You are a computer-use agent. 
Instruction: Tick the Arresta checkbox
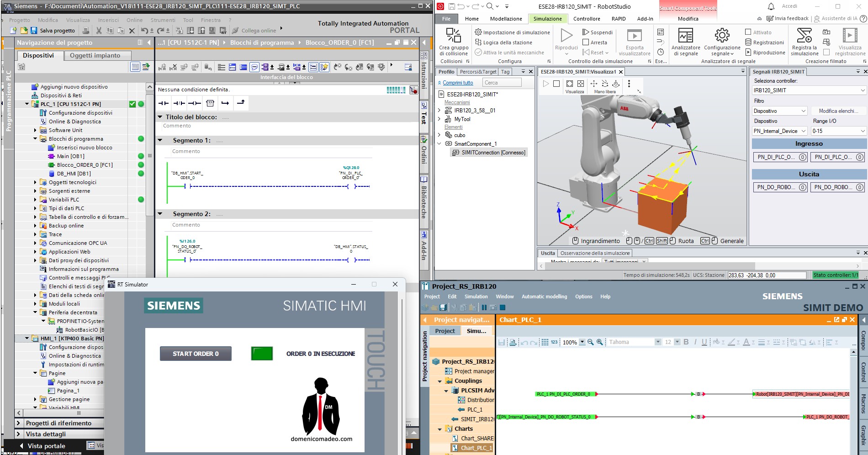tap(586, 42)
